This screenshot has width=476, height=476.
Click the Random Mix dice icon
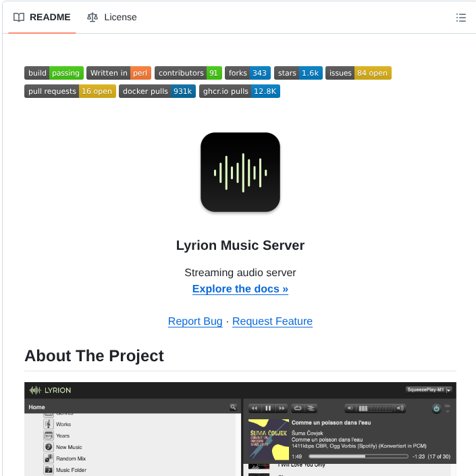click(x=49, y=458)
